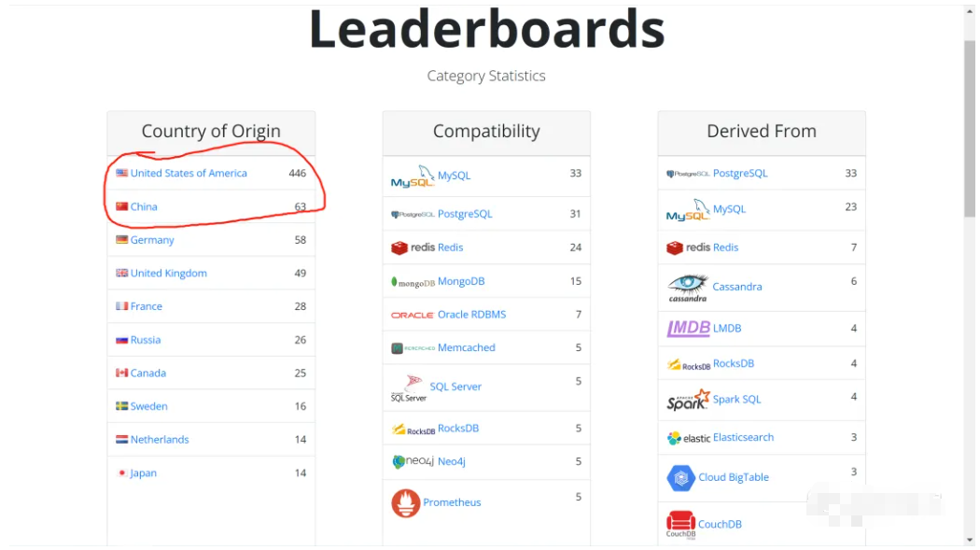This screenshot has height=550, width=980.
Task: Click the China flag icon
Action: [x=122, y=206]
